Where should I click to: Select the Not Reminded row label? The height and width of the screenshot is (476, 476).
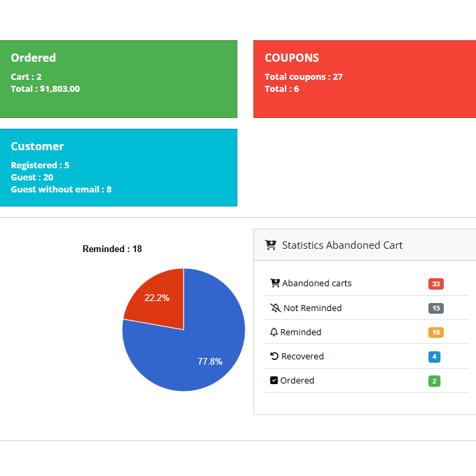pyautogui.click(x=312, y=308)
